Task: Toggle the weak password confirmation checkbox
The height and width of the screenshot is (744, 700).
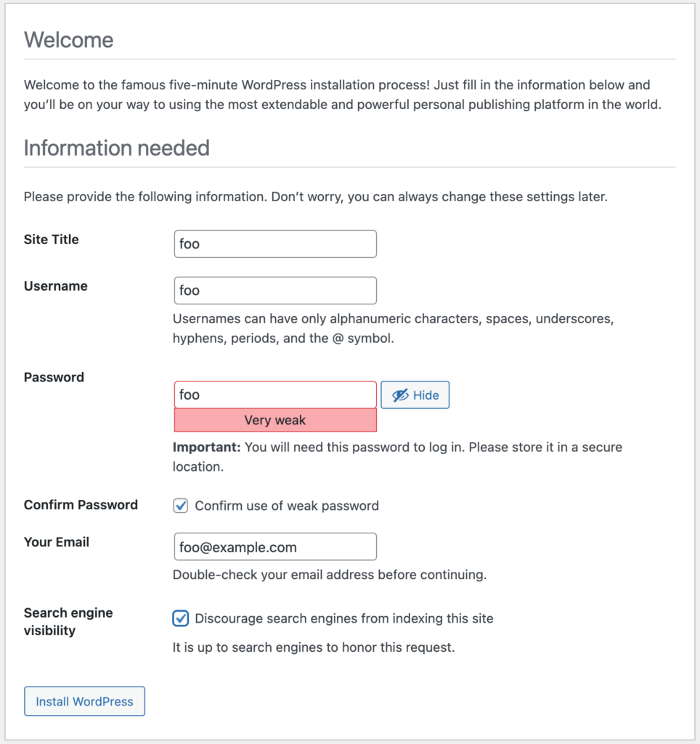Action: pos(181,506)
